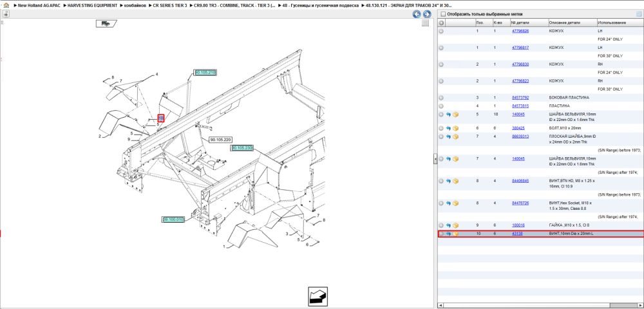Image resolution: width=644 pixels, height=309 pixels.
Task: Click blue arrow icon for part 86639313
Action: click(x=448, y=136)
